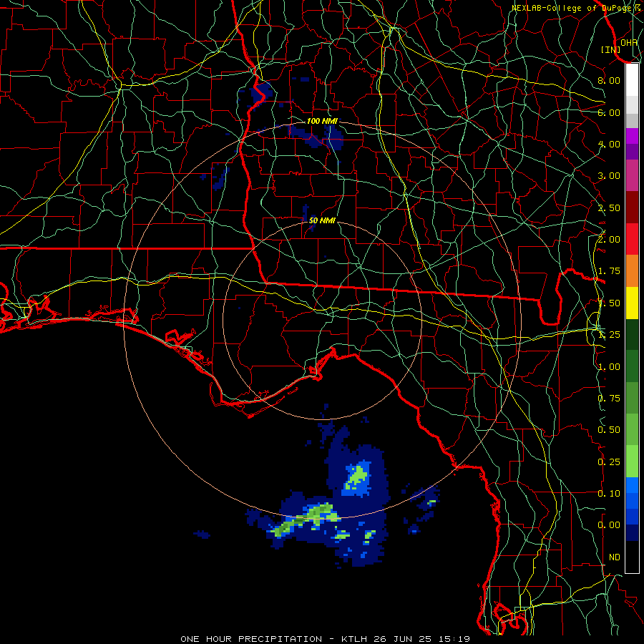
Task: Click the One Hour Precipitation KTLH title
Action: click(325, 639)
